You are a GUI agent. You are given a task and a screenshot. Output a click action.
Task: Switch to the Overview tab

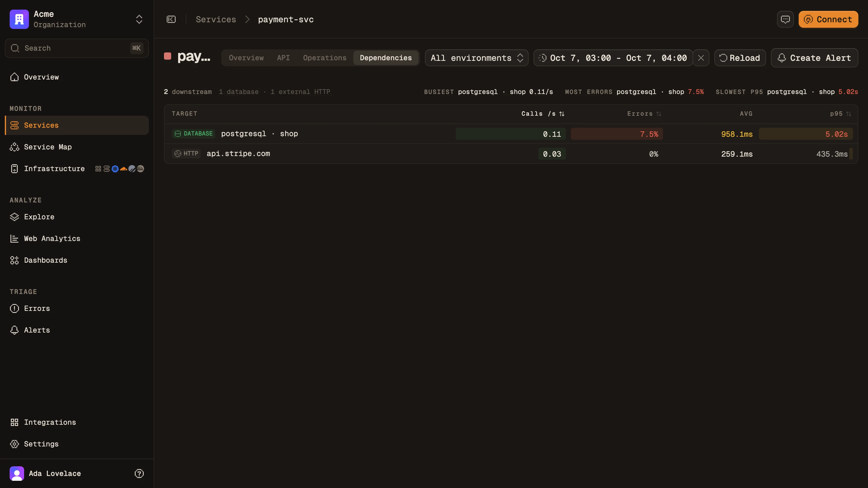pos(246,58)
